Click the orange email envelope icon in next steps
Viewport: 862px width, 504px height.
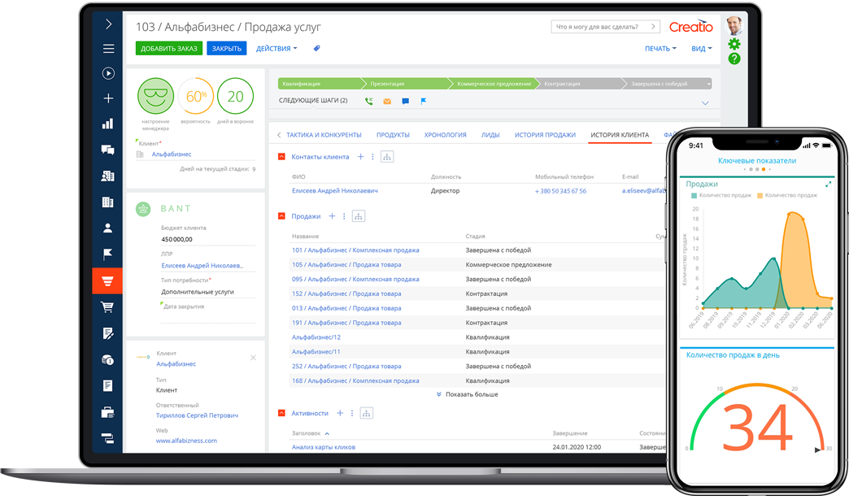[387, 102]
